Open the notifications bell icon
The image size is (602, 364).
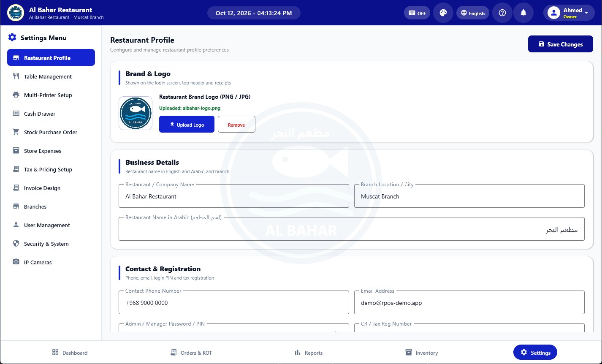click(x=523, y=13)
